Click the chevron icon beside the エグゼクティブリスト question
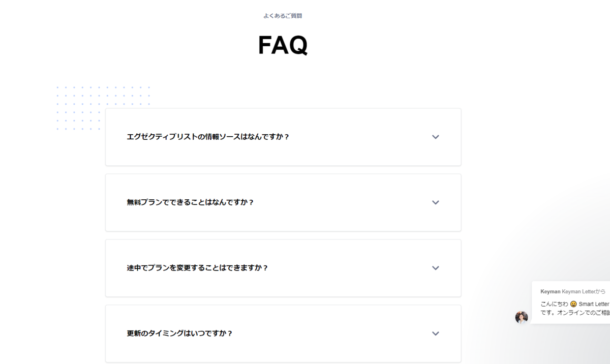 435,137
